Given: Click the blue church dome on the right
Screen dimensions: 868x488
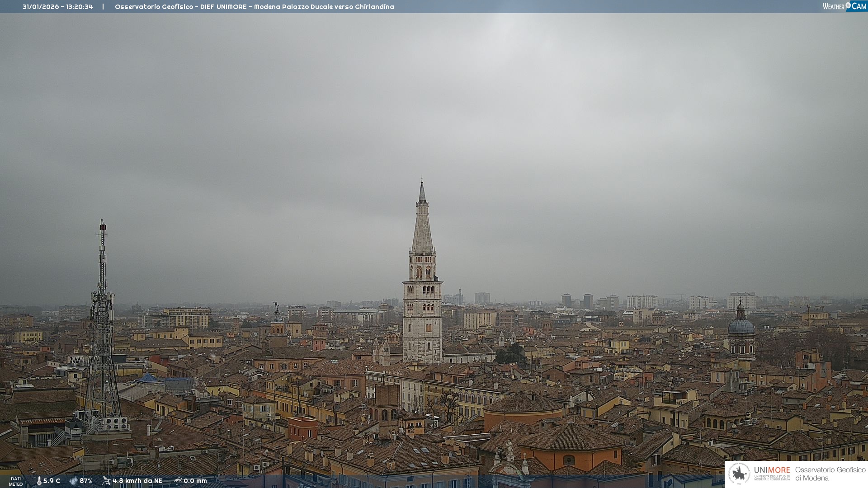Looking at the screenshot, I should coord(741,325).
